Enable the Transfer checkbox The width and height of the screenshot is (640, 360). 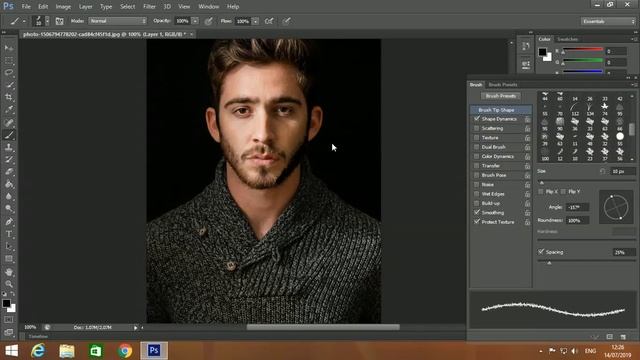point(477,166)
